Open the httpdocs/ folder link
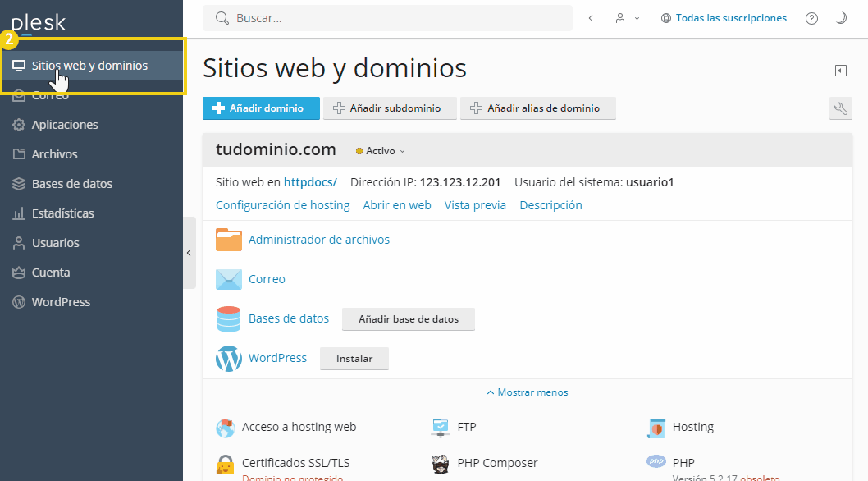The height and width of the screenshot is (481, 868). tap(311, 182)
